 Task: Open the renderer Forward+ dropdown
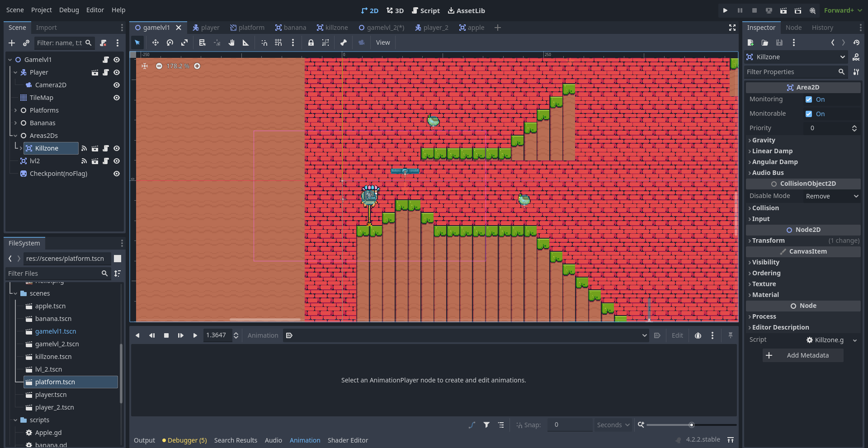[x=843, y=10]
